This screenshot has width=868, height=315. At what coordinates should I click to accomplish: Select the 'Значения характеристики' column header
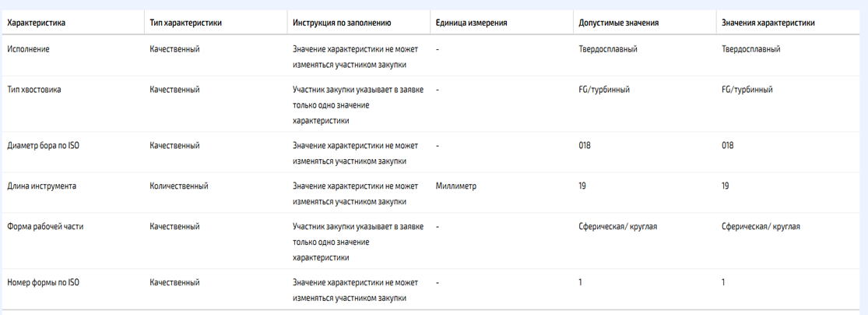768,23
